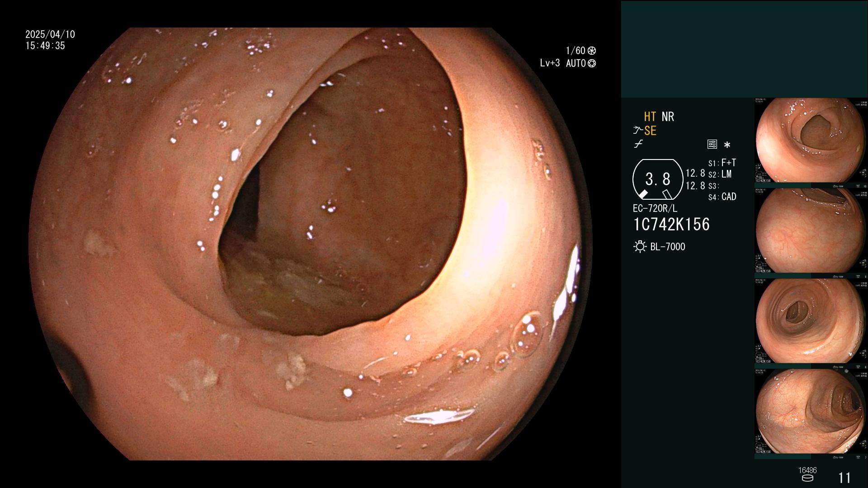This screenshot has height=488, width=868.
Task: Click the HT indicator label
Action: [650, 117]
